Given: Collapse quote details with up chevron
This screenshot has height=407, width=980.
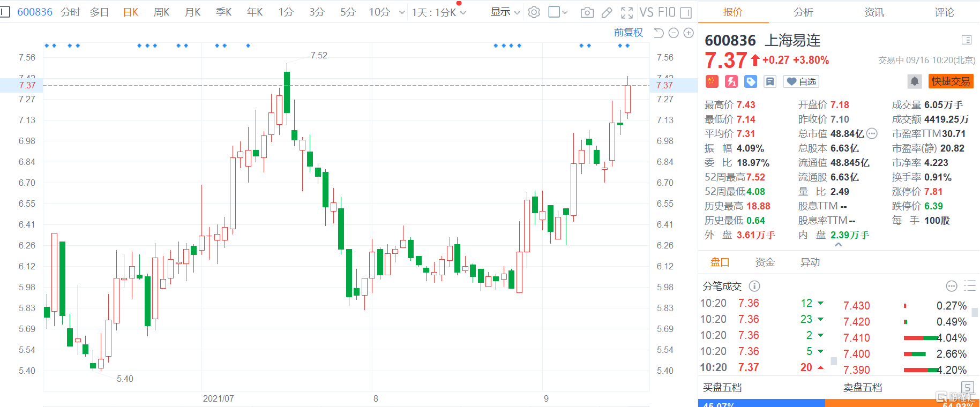Looking at the screenshot, I should (839, 245).
